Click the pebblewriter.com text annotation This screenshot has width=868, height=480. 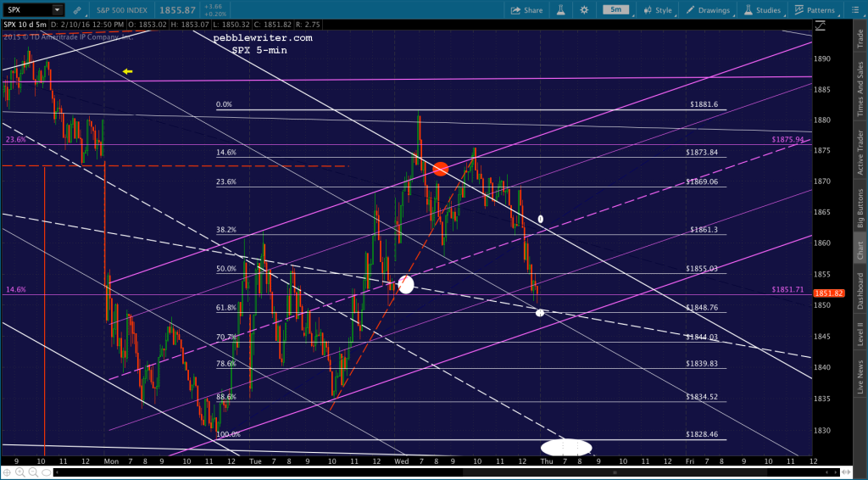pyautogui.click(x=263, y=38)
